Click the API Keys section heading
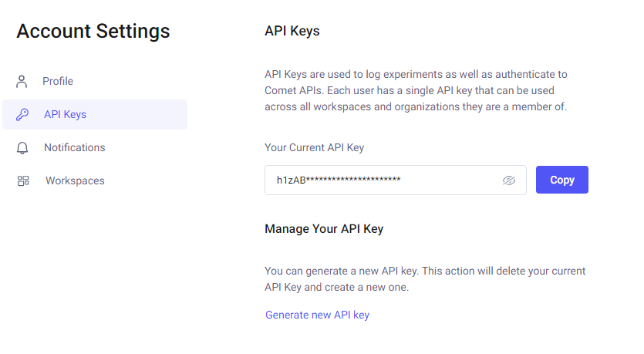644x354 pixels. pos(292,31)
